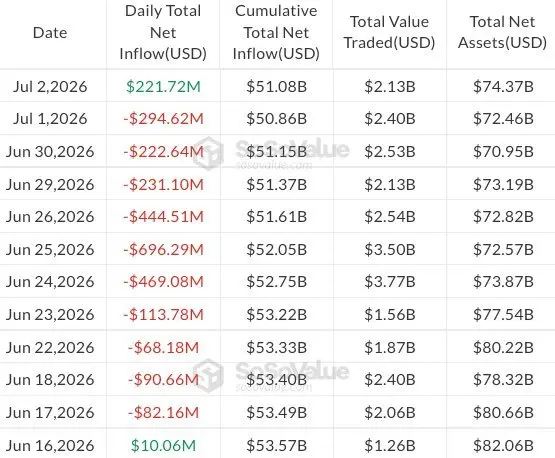Click the $77.54B net assets cell
This screenshot has height=458, width=555.
[503, 315]
